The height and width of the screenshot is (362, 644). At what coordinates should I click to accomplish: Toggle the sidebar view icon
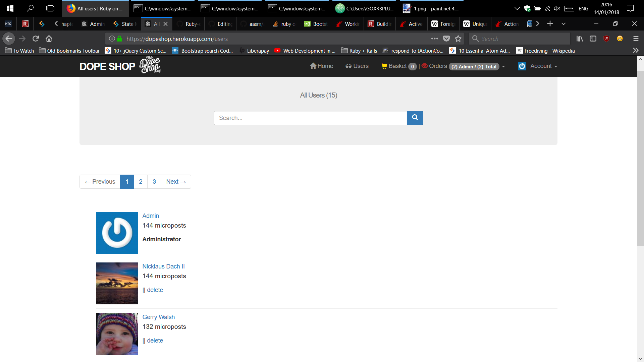(593, 39)
